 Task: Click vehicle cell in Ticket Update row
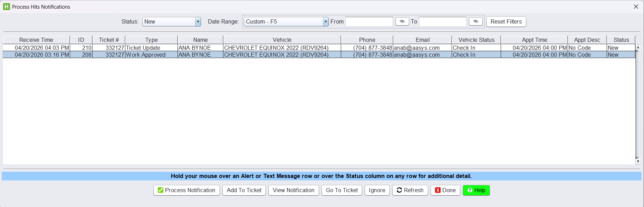tap(282, 48)
